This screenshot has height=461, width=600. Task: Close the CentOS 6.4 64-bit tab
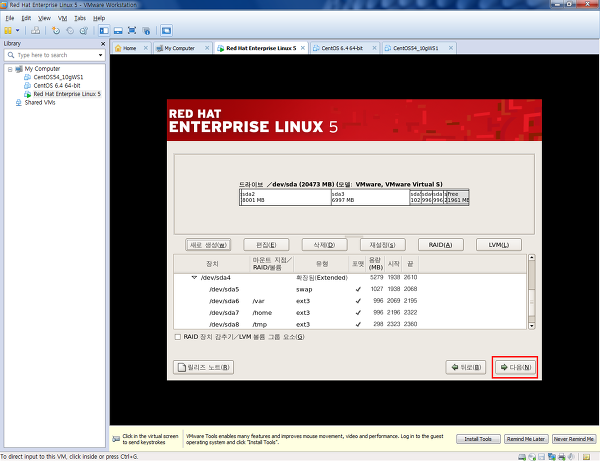point(374,48)
